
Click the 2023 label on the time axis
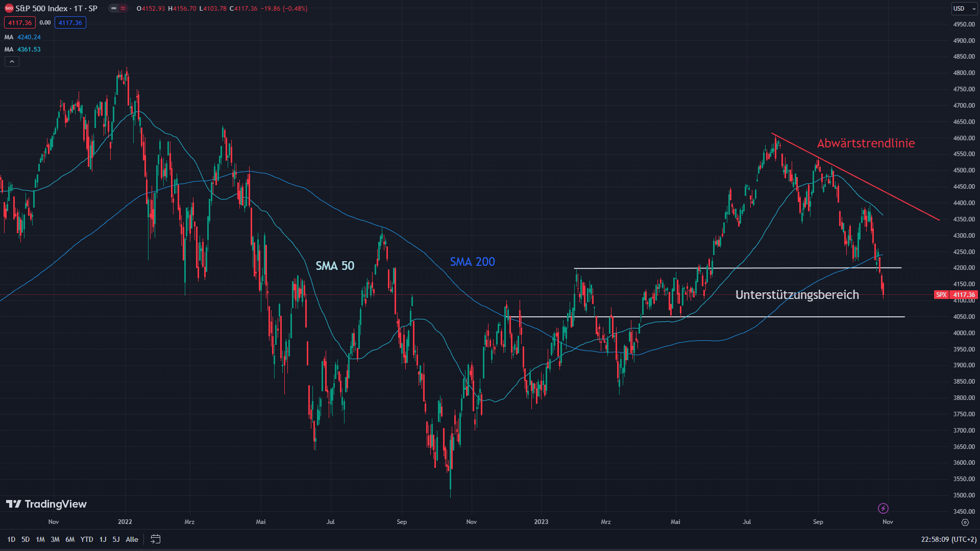(541, 522)
